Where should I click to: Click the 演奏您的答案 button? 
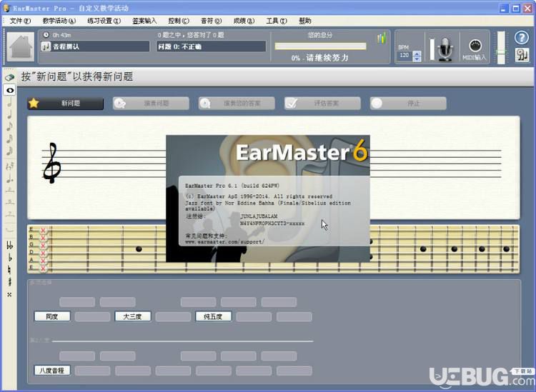point(237,103)
